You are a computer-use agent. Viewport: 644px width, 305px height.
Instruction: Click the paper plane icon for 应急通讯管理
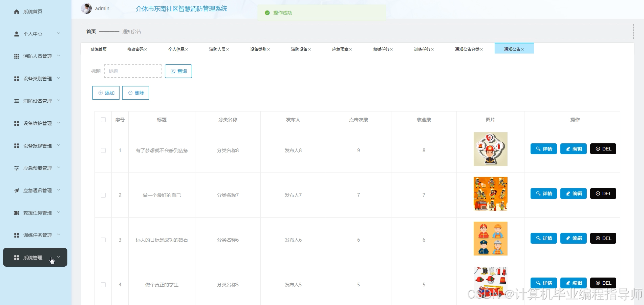(x=16, y=190)
